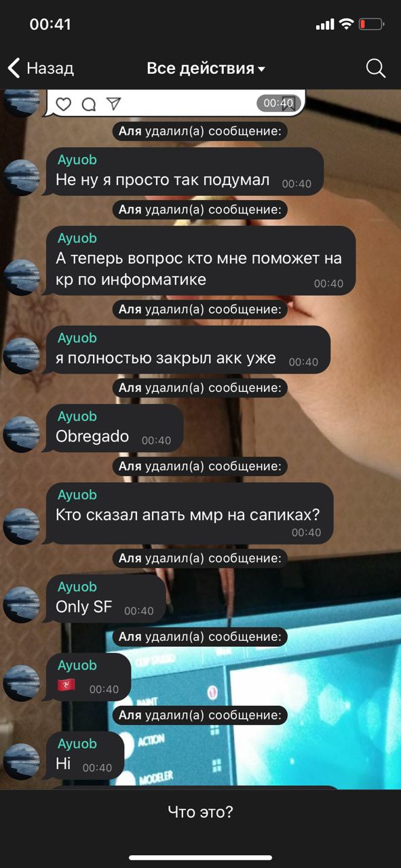This screenshot has height=868, width=401.
Task: Open avatar beside the Only SF message
Action: point(22,604)
